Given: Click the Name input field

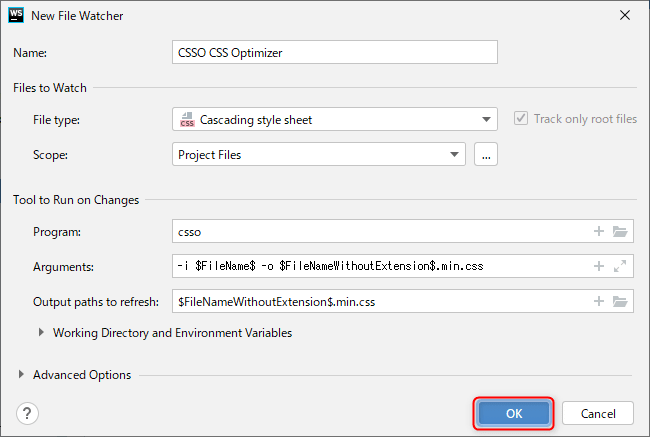Looking at the screenshot, I should [335, 52].
